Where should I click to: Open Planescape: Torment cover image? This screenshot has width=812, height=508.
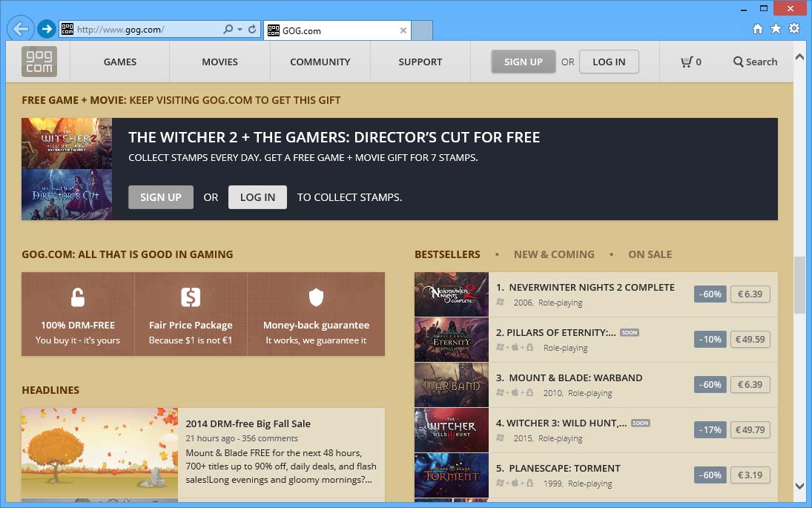452,475
